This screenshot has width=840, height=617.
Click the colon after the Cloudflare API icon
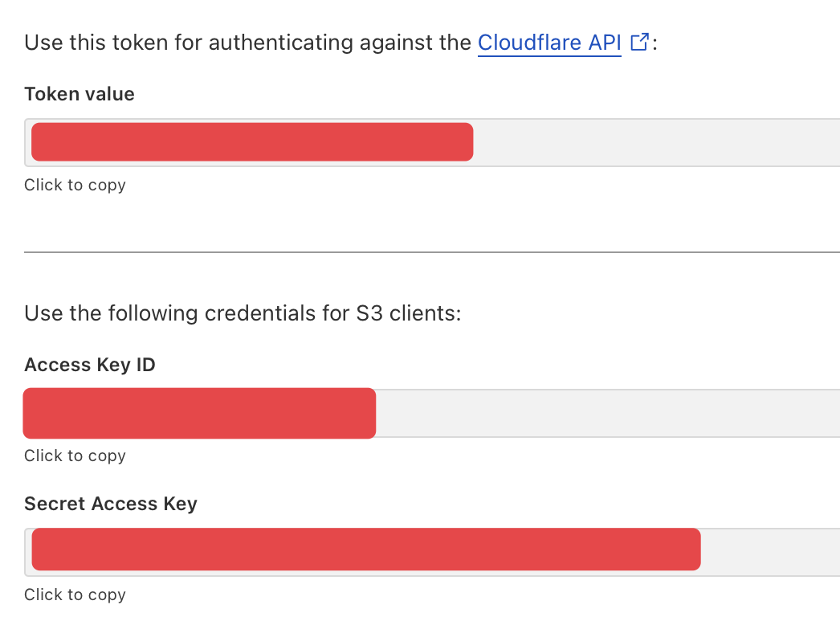pos(654,43)
